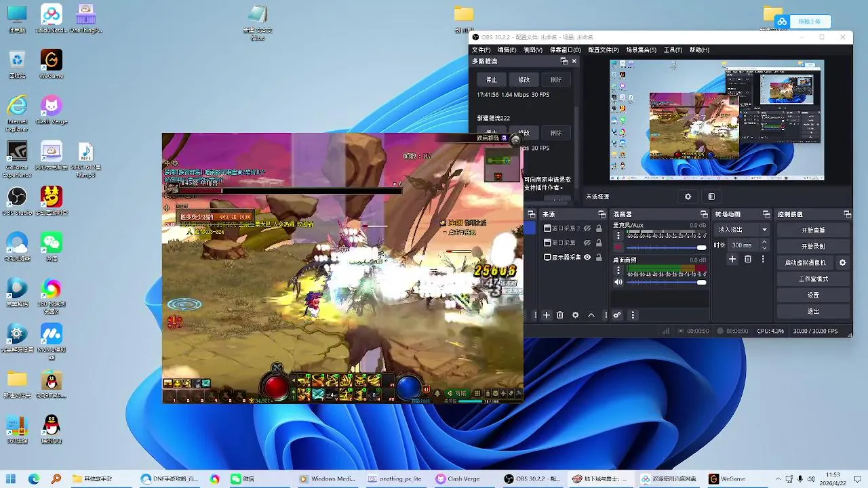Switch to Windows Media Player taskbar item

click(x=329, y=479)
